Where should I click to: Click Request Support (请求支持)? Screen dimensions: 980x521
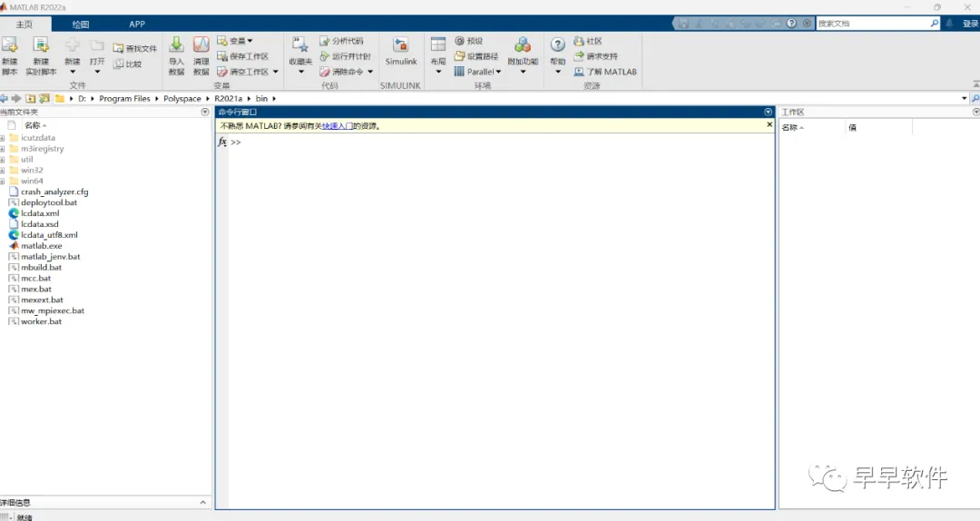click(x=595, y=56)
